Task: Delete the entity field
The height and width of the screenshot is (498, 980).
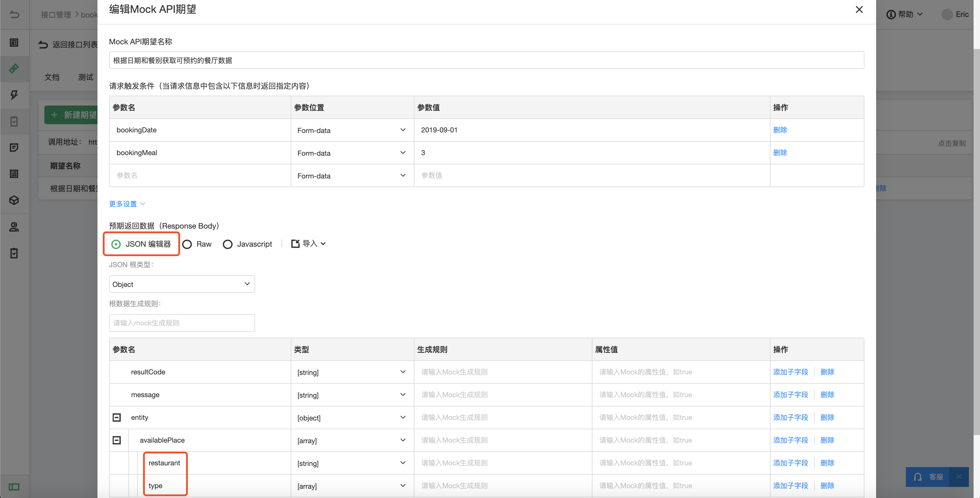Action: tap(827, 418)
